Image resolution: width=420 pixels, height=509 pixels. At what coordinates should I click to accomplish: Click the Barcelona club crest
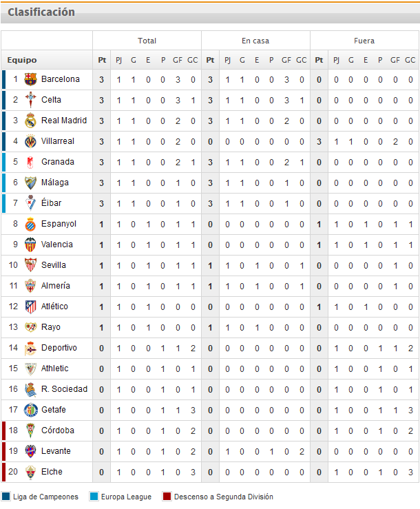30,79
